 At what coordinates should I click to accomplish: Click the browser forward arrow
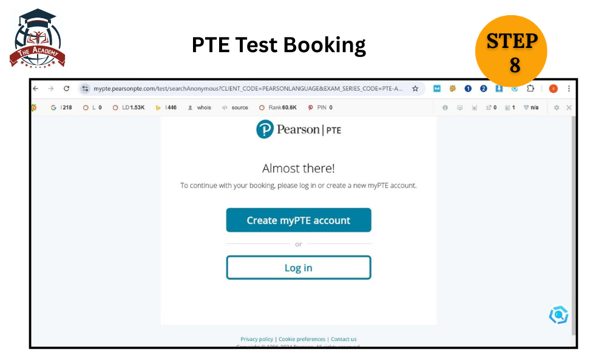51,89
